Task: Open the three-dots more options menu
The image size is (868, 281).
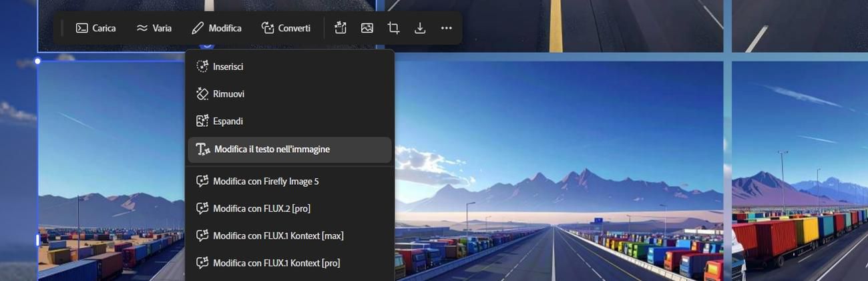Action: pyautogui.click(x=447, y=28)
